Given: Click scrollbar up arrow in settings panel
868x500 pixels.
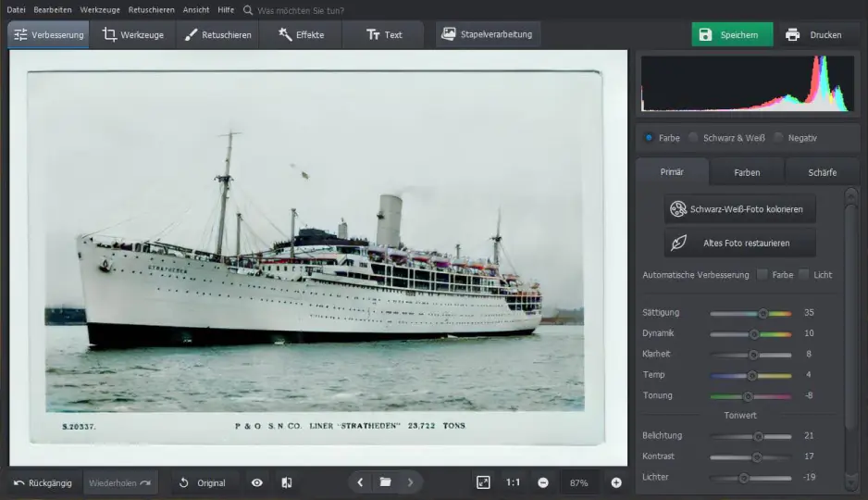Looking at the screenshot, I should pos(850,195).
